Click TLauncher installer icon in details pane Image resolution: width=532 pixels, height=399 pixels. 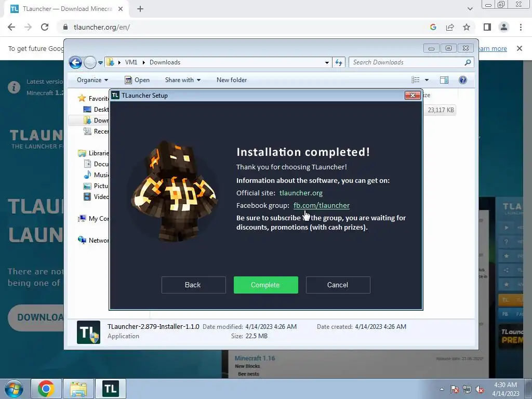(88, 332)
